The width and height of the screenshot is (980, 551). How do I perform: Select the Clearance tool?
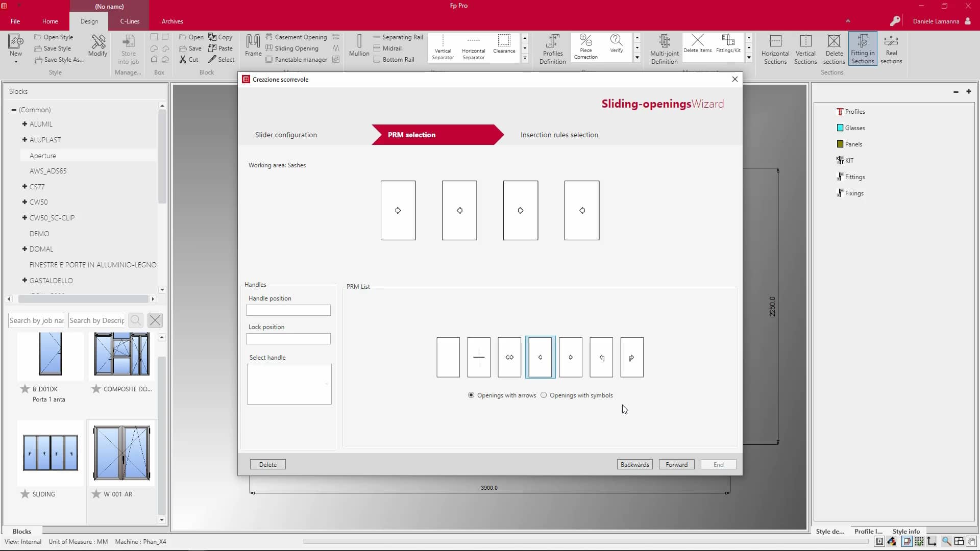coord(504,44)
